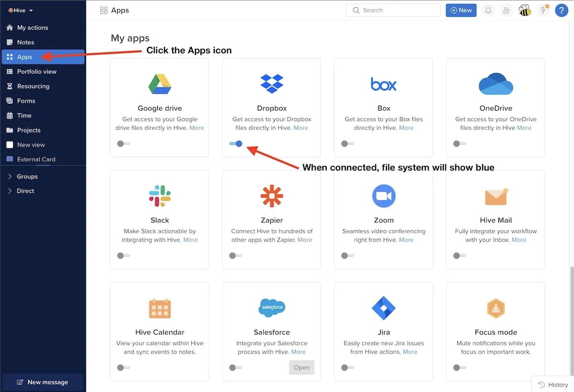Click the lightning bolt icon
Viewport: 574px width, 392px height.
[x=543, y=11]
